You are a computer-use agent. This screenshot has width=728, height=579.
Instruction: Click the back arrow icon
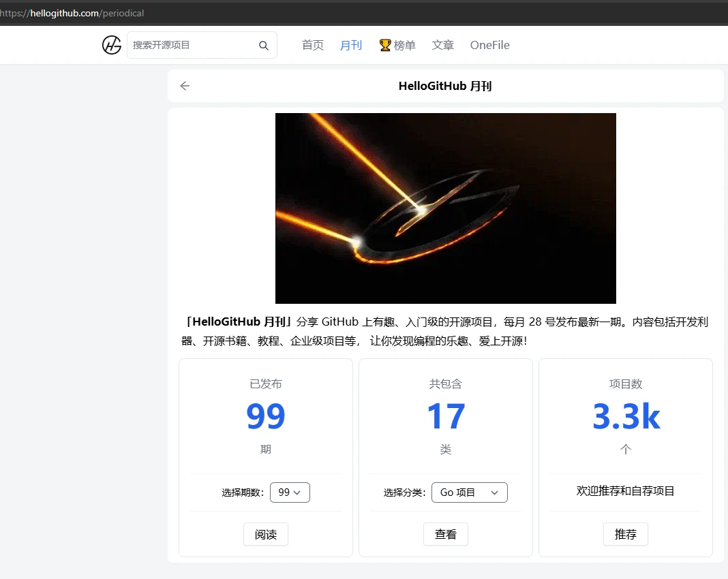tap(185, 86)
